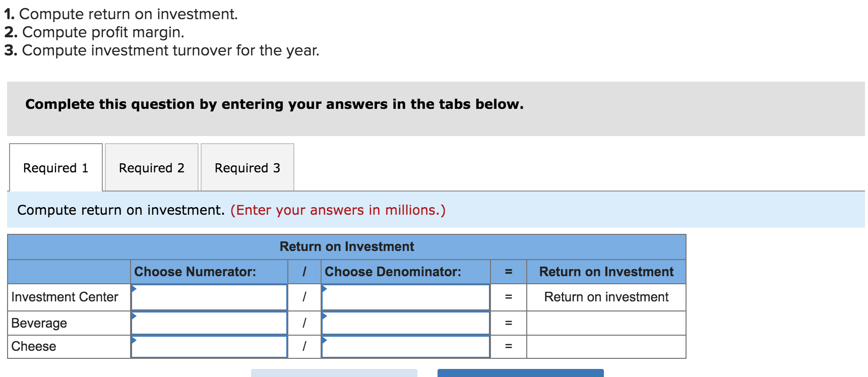
Task: Click the Return on investment label cell
Action: tap(606, 297)
